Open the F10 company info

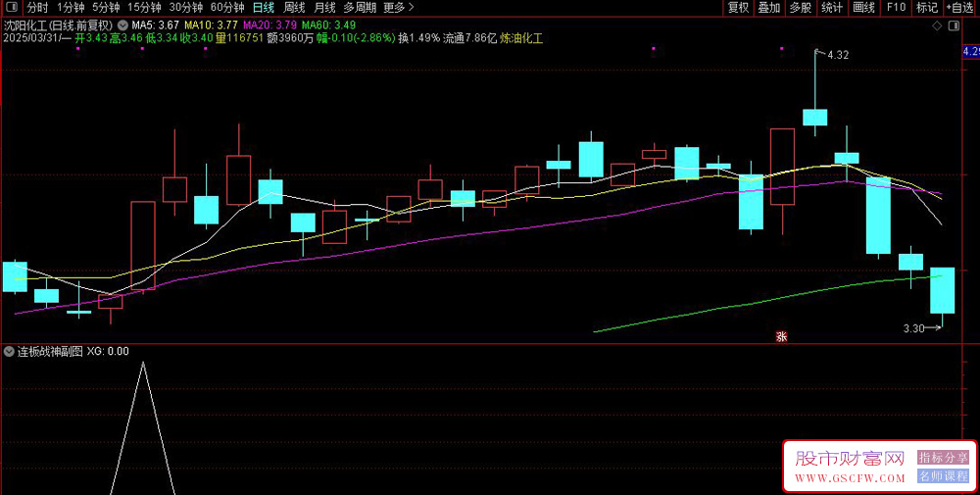click(896, 8)
